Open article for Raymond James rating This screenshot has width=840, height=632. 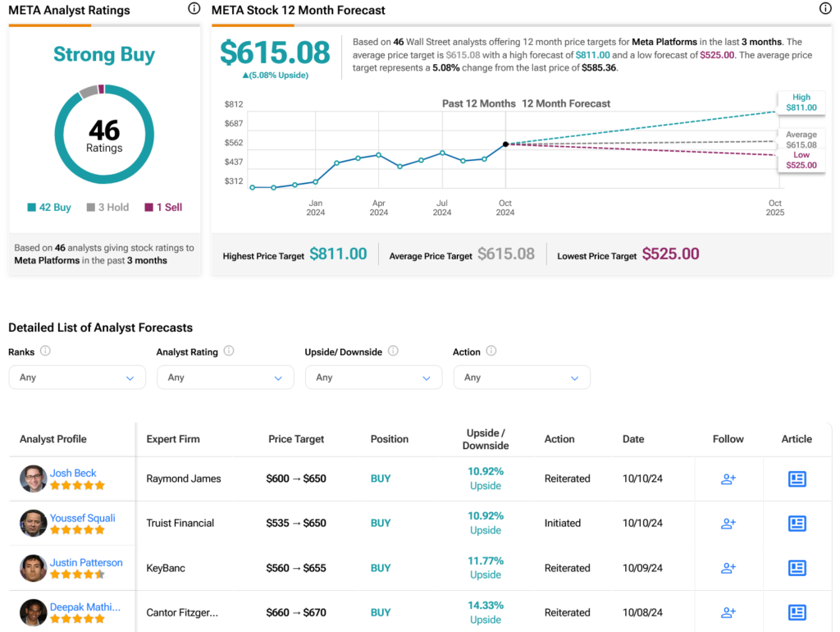coord(797,479)
